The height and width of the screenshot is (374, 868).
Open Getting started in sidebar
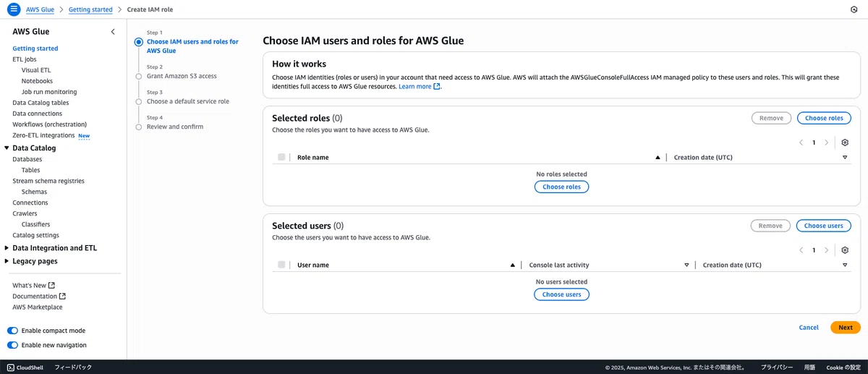tap(35, 48)
